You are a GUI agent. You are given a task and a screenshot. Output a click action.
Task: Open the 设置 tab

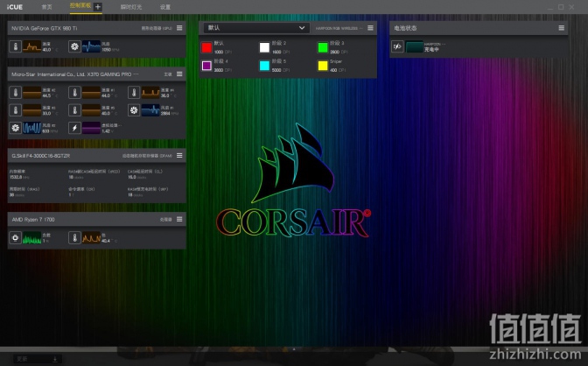pyautogui.click(x=165, y=7)
